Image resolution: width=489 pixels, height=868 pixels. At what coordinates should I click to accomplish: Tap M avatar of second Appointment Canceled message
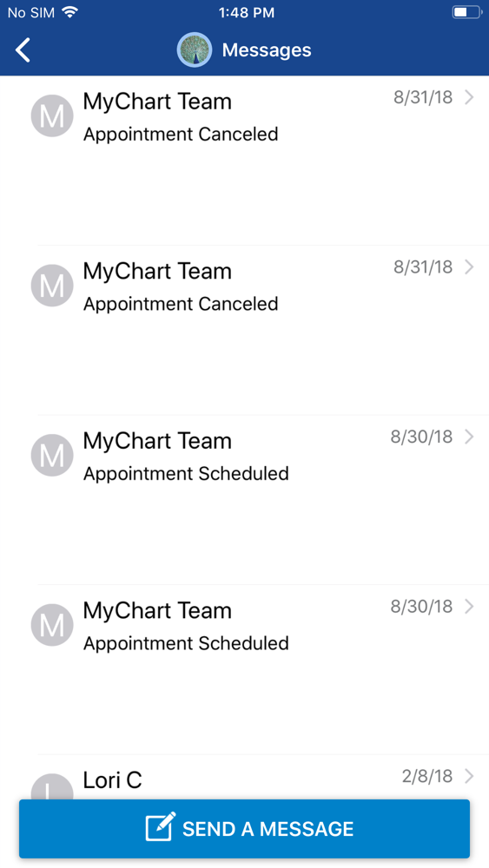point(52,286)
